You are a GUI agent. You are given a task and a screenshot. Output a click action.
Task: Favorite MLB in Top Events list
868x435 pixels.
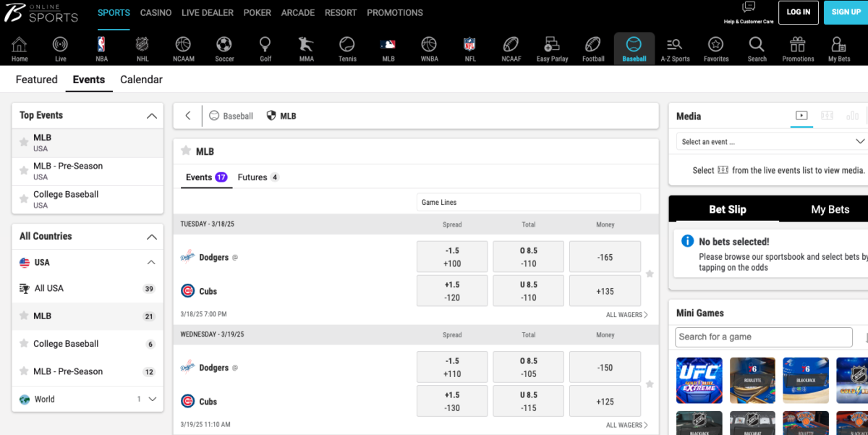pyautogui.click(x=24, y=143)
